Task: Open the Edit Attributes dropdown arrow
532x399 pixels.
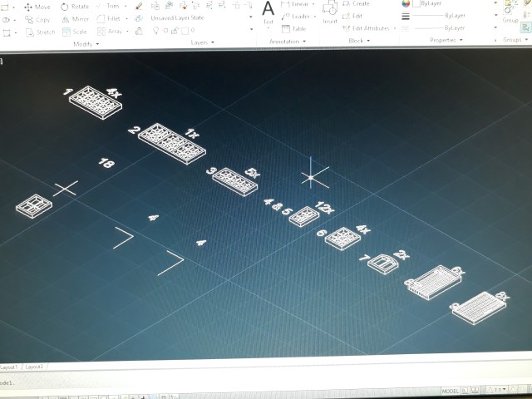Action: [x=395, y=28]
